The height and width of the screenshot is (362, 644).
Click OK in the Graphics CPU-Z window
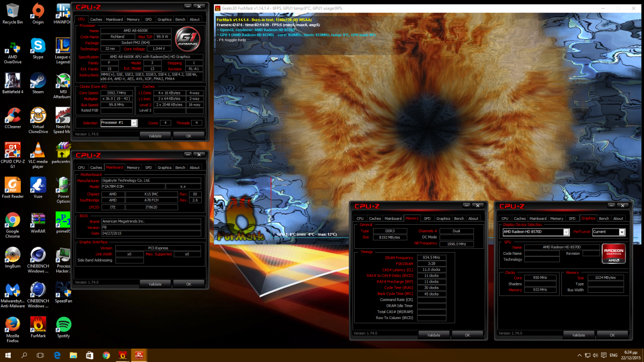click(x=612, y=335)
